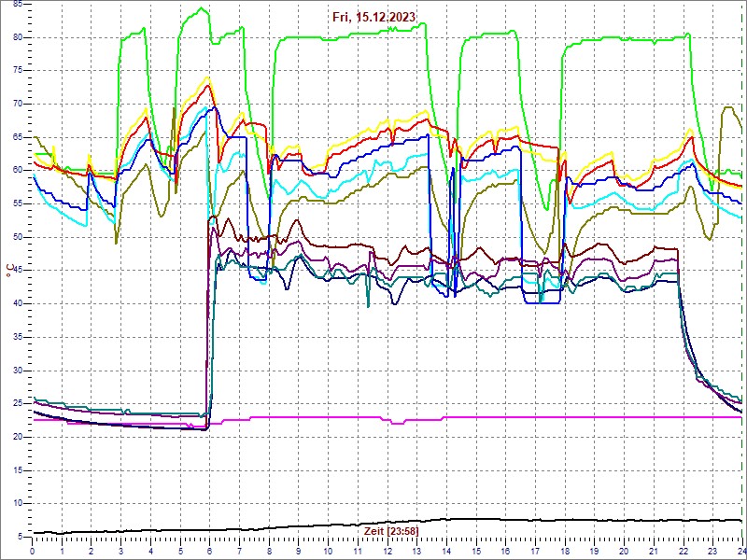Click the date title "Fri, 15.12.2023"

[x=374, y=17]
